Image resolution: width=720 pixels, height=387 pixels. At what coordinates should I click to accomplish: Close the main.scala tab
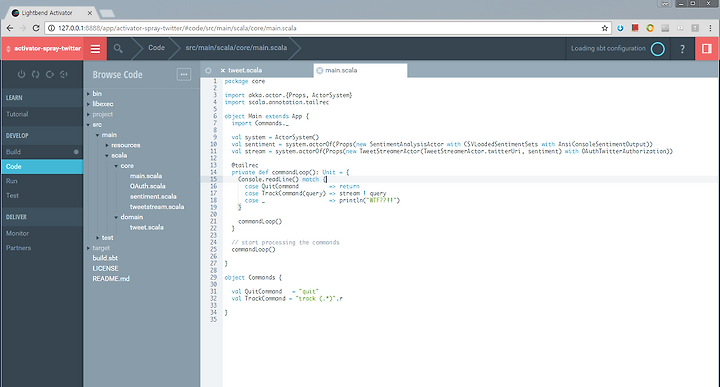[320, 71]
